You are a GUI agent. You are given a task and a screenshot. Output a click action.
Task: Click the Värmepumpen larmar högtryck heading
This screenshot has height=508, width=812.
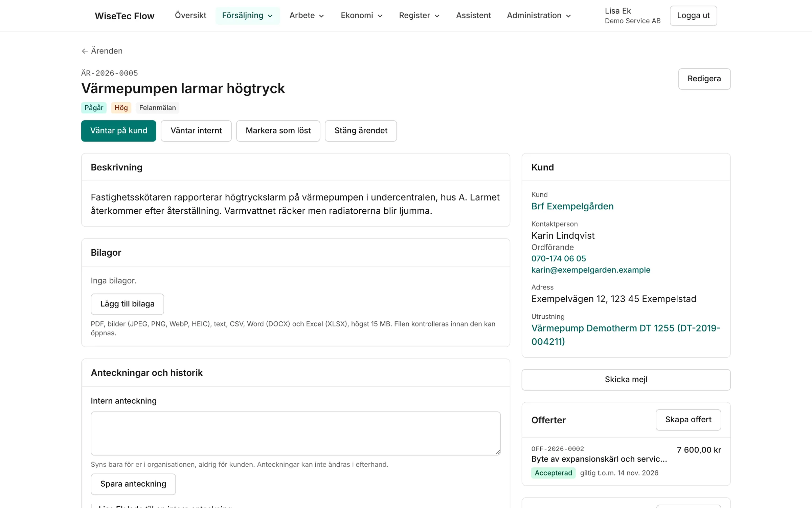point(183,88)
